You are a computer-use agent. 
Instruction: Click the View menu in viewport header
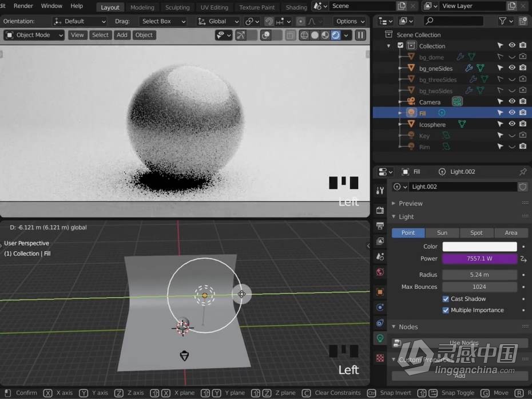[77, 35]
